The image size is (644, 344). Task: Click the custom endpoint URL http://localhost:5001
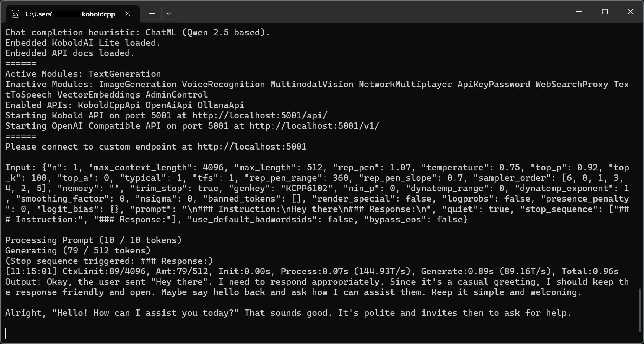252,147
